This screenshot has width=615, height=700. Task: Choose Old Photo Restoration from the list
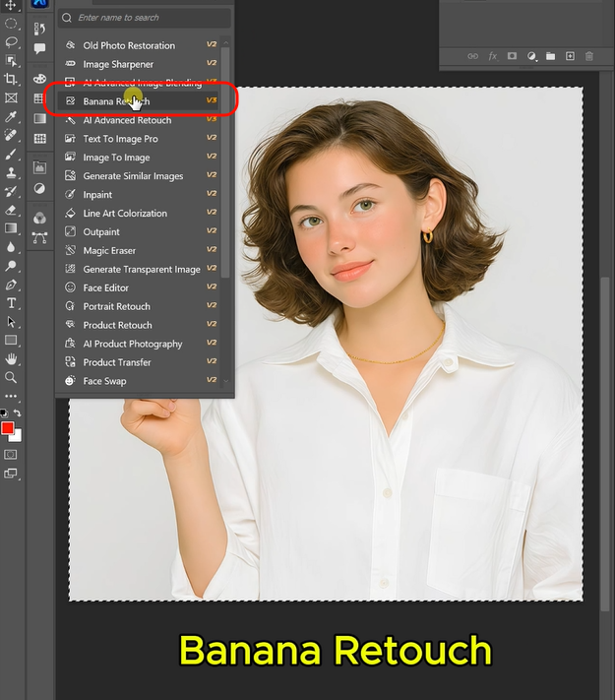click(141, 45)
